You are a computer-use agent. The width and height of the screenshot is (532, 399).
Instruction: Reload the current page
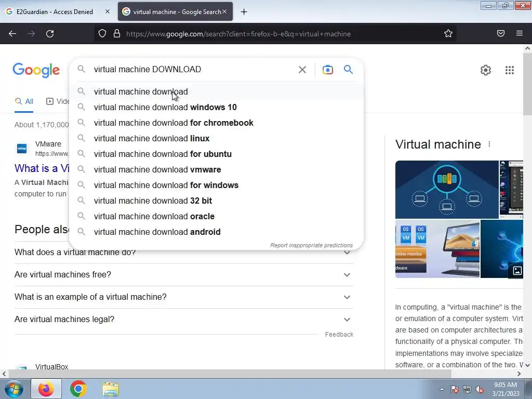[50, 34]
